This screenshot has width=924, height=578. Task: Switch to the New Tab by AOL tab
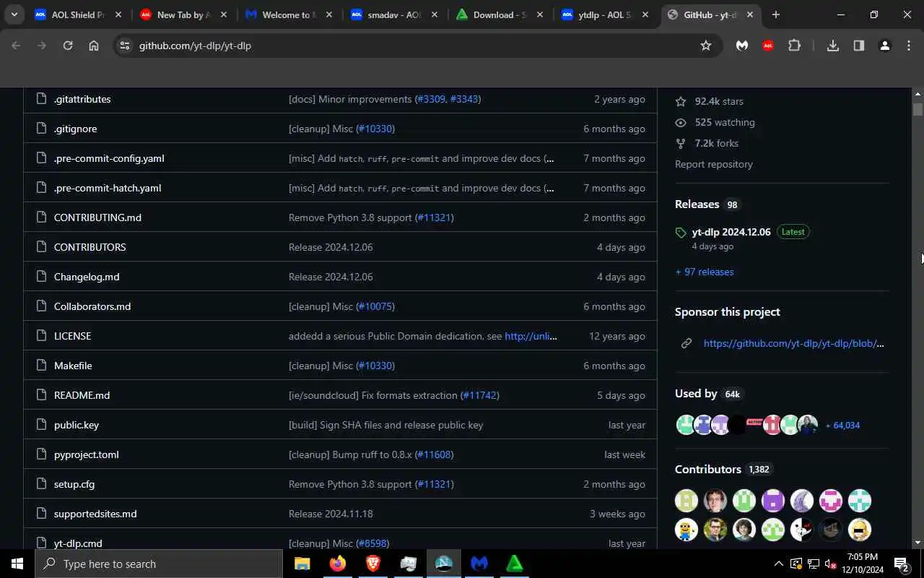click(x=183, y=14)
